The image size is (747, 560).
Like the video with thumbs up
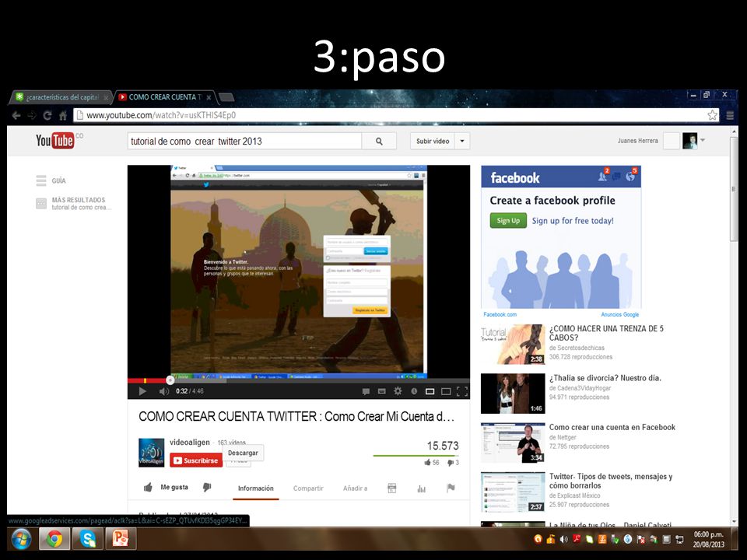pos(148,487)
